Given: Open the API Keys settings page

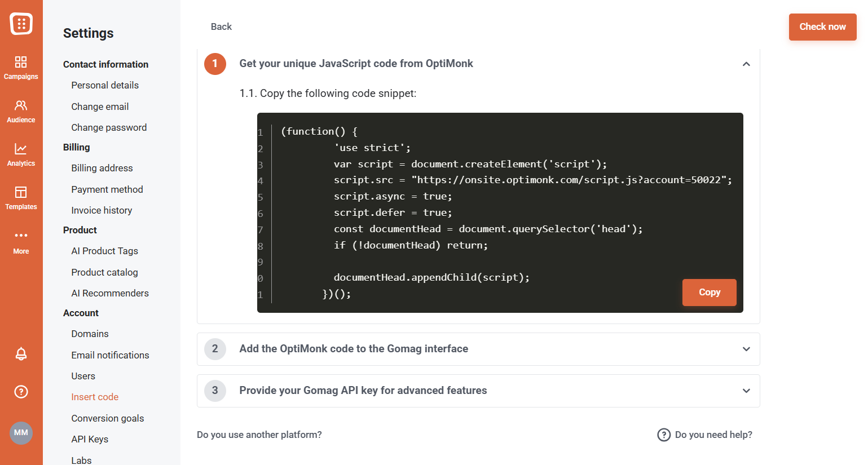Looking at the screenshot, I should [x=90, y=439].
